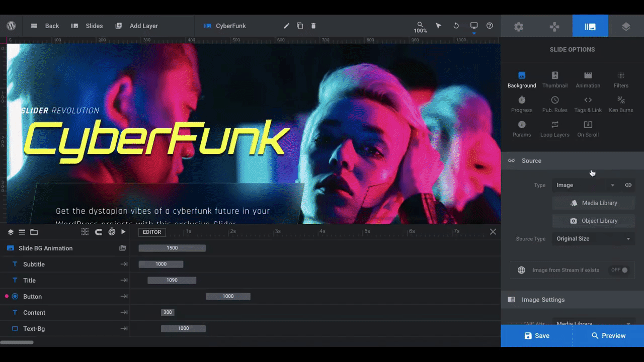
Task: Click the timeline select-all dashed box icon
Action: 85,232
